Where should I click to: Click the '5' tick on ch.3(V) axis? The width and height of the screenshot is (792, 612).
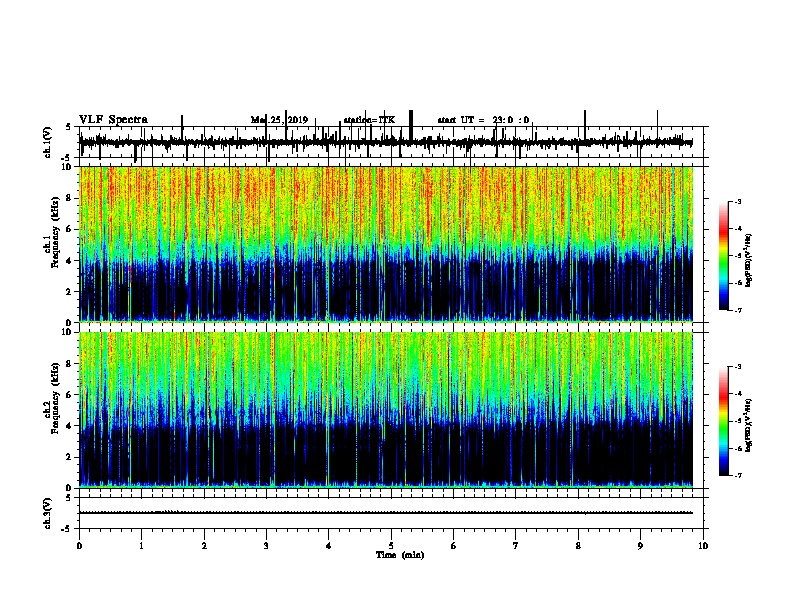click(69, 498)
